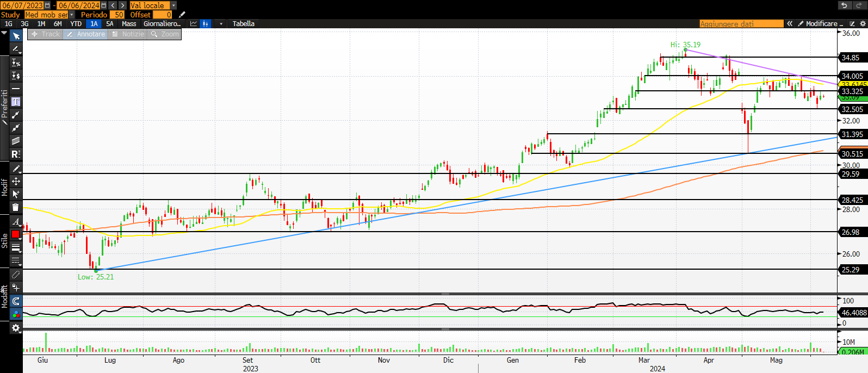Toggle the Annotare mode
The width and height of the screenshot is (868, 373).
click(x=85, y=34)
